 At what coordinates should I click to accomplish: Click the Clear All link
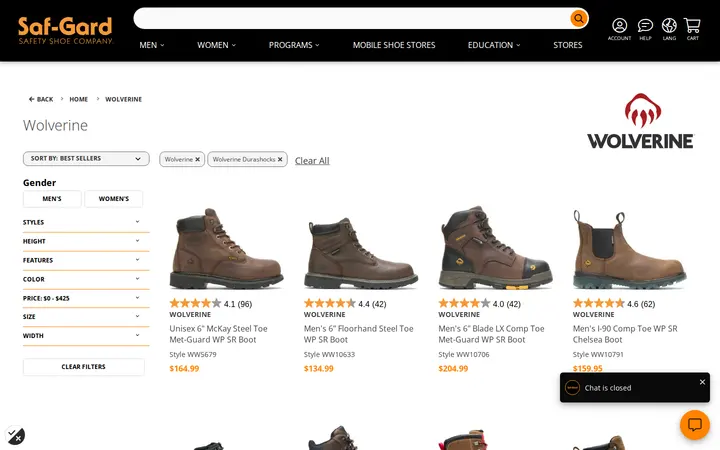click(x=312, y=161)
